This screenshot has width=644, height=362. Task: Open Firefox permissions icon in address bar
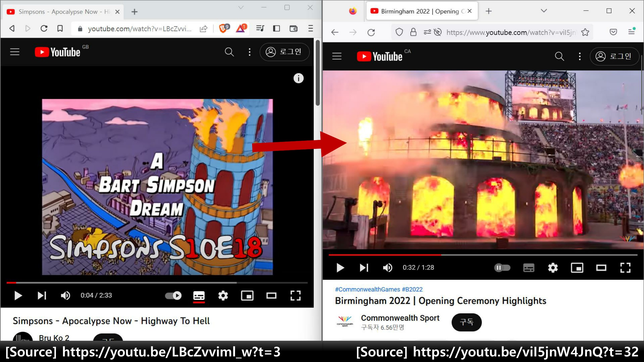[427, 32]
